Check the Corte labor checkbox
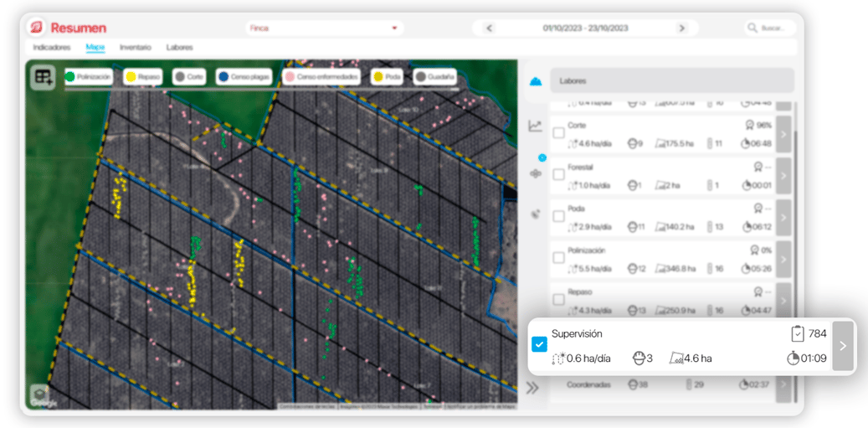The height and width of the screenshot is (428, 868). [558, 133]
